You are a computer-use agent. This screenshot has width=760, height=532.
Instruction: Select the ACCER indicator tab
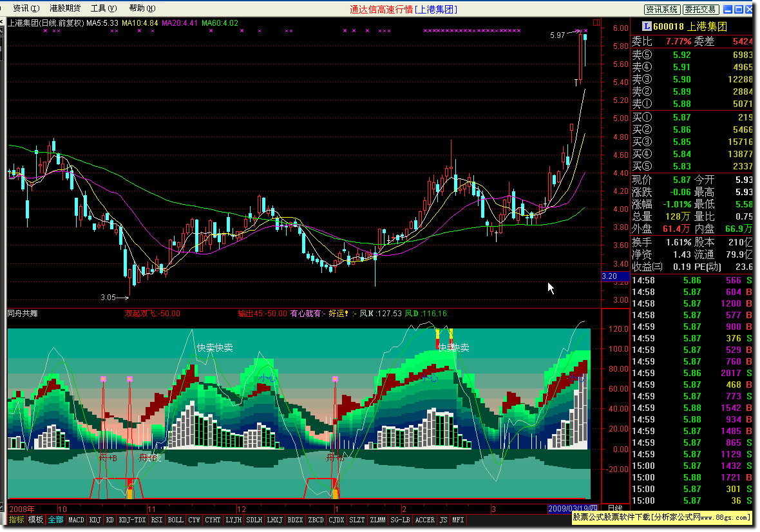click(x=425, y=520)
